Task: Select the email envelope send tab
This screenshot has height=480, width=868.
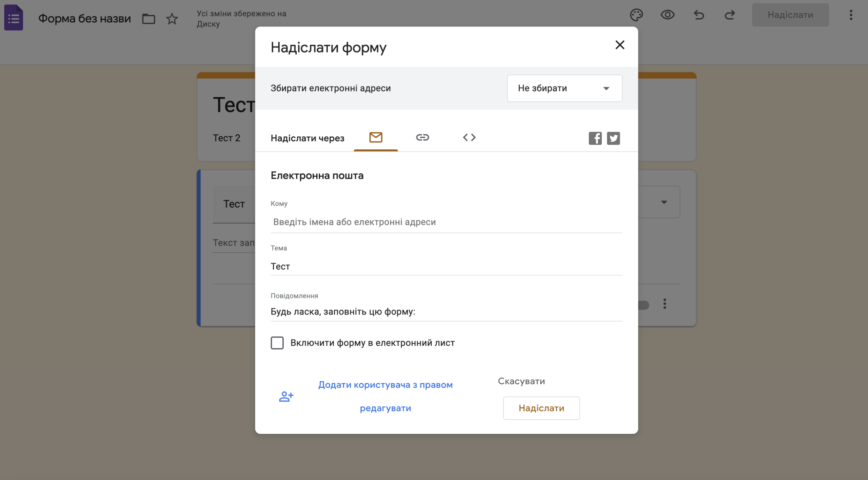Action: point(376,137)
